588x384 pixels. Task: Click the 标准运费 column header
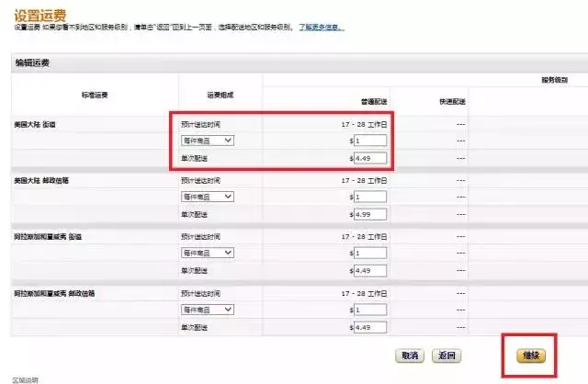tap(95, 95)
